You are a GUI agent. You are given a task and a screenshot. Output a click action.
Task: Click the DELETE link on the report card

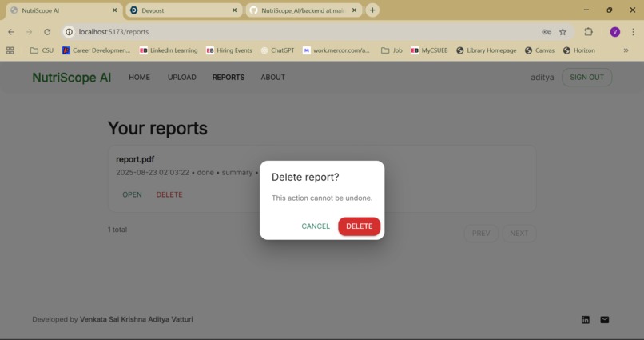click(169, 194)
